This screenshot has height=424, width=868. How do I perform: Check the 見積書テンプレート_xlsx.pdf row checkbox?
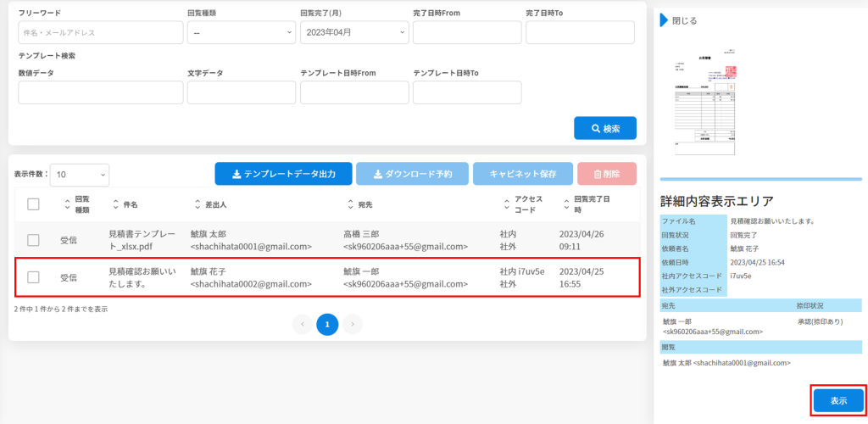[34, 240]
